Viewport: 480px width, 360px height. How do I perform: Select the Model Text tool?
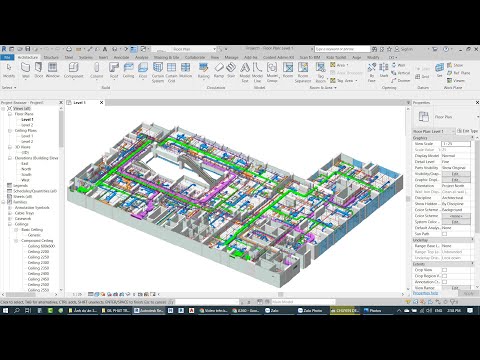pos(245,72)
